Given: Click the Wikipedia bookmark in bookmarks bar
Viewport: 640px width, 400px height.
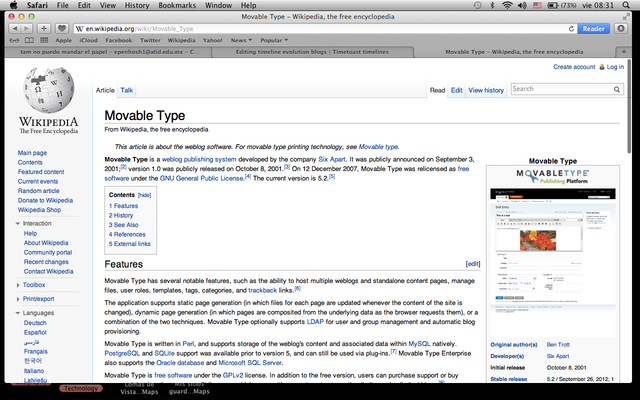Looking at the screenshot, I should pos(181,40).
